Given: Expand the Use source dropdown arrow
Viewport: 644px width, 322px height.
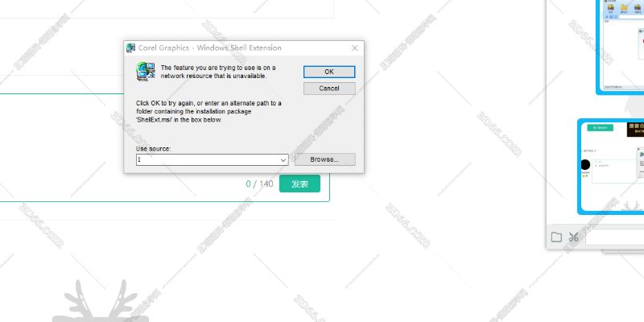Looking at the screenshot, I should [283, 160].
